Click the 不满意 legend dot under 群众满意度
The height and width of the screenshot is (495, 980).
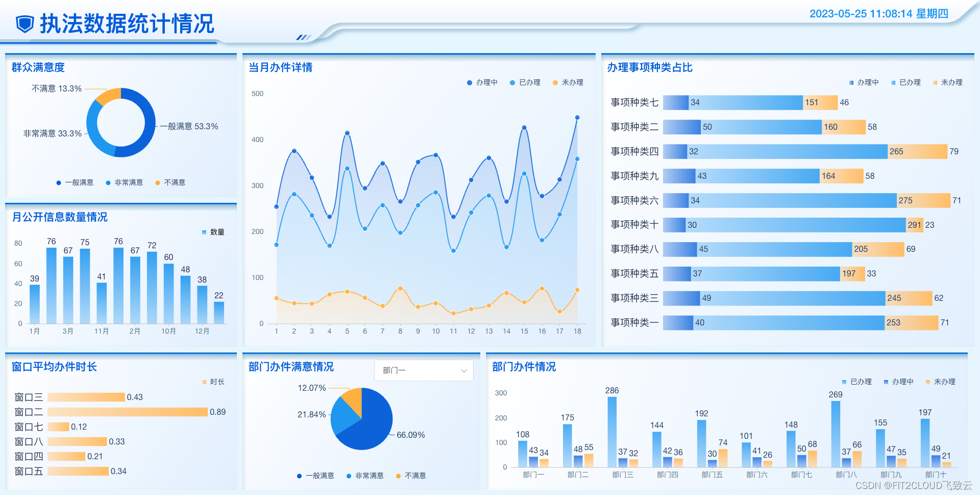tap(158, 182)
